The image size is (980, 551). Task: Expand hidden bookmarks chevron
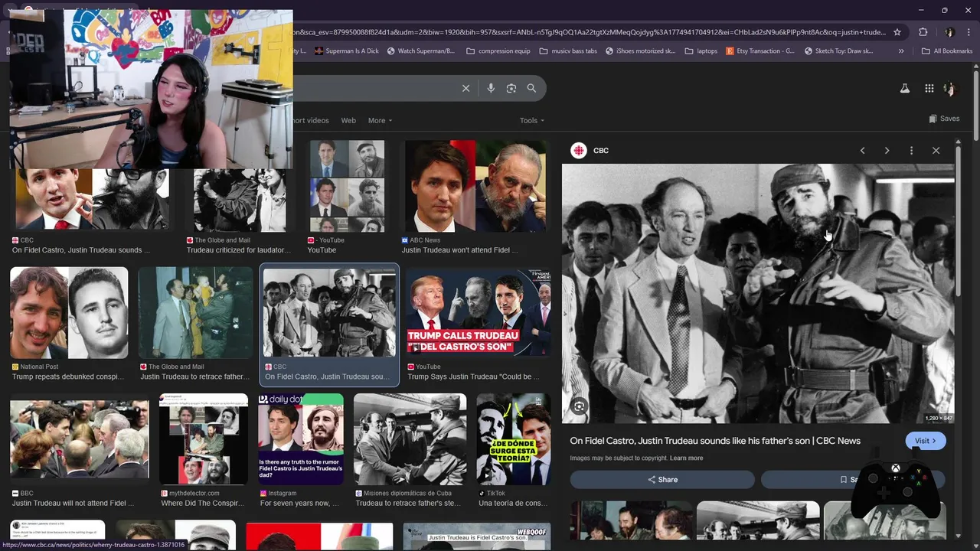point(901,51)
